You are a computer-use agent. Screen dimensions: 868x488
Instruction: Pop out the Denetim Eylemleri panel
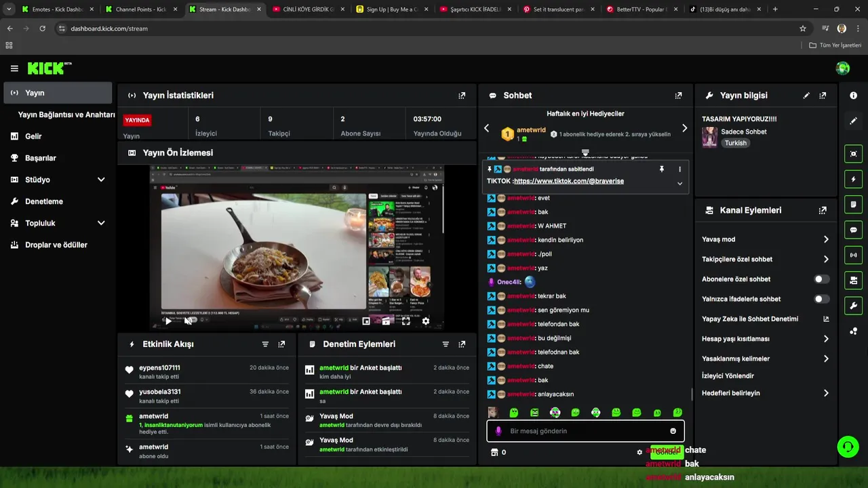(x=462, y=344)
